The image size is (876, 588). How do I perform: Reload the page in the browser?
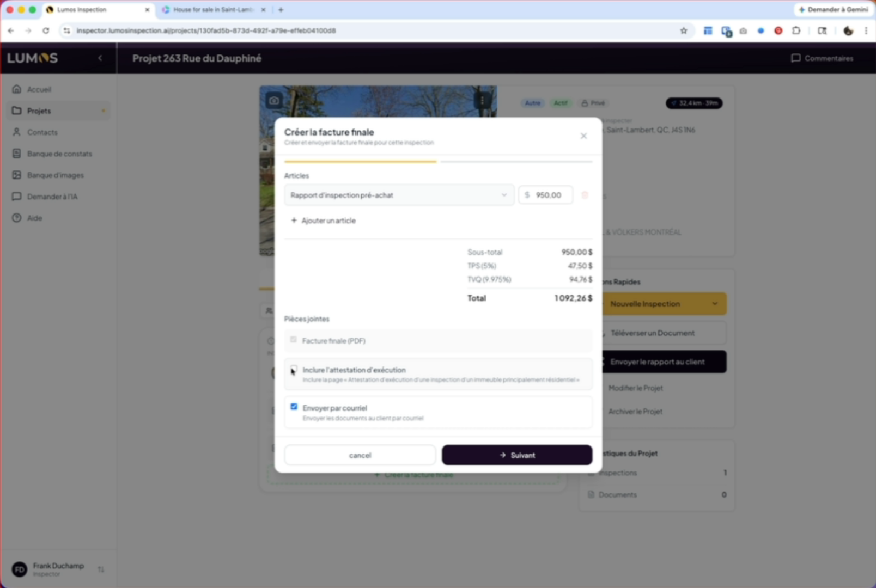click(46, 30)
